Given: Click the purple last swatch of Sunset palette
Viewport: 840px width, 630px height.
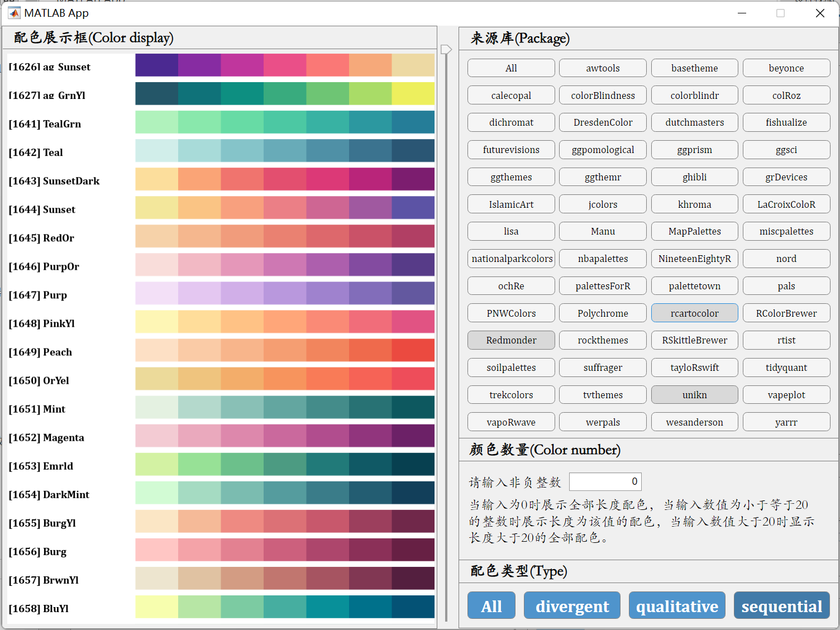Looking at the screenshot, I should tap(413, 208).
